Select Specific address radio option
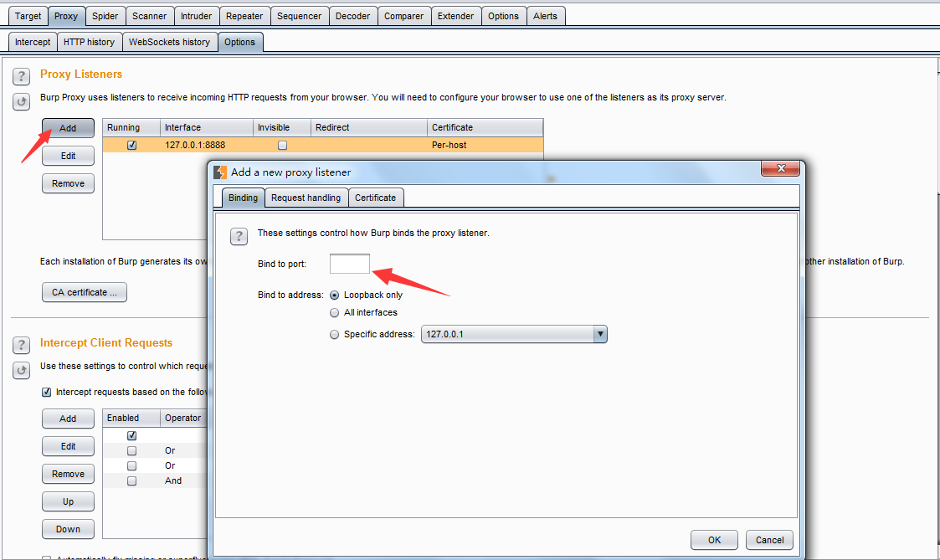Image resolution: width=940 pixels, height=560 pixels. 335,335
